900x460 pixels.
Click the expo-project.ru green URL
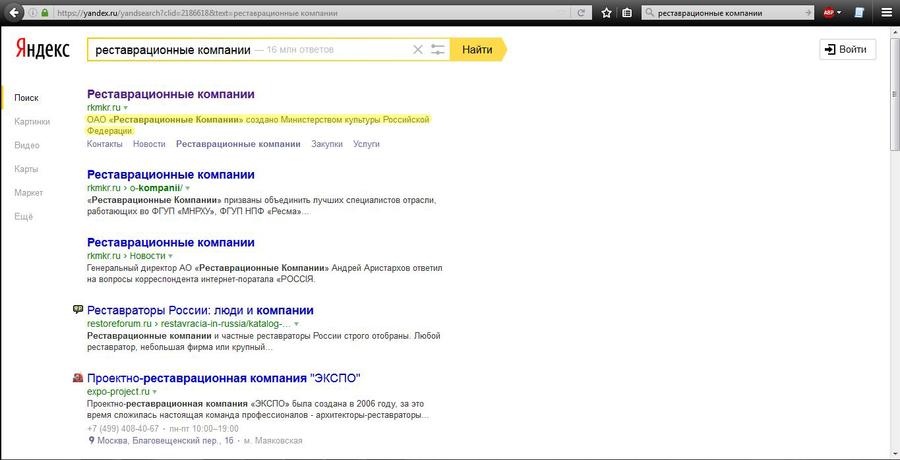click(x=118, y=392)
